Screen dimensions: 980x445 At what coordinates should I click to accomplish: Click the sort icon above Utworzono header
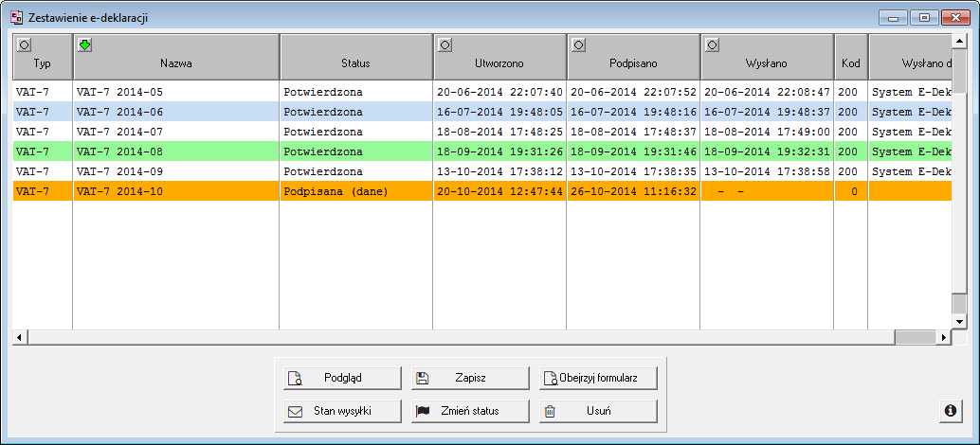click(445, 44)
